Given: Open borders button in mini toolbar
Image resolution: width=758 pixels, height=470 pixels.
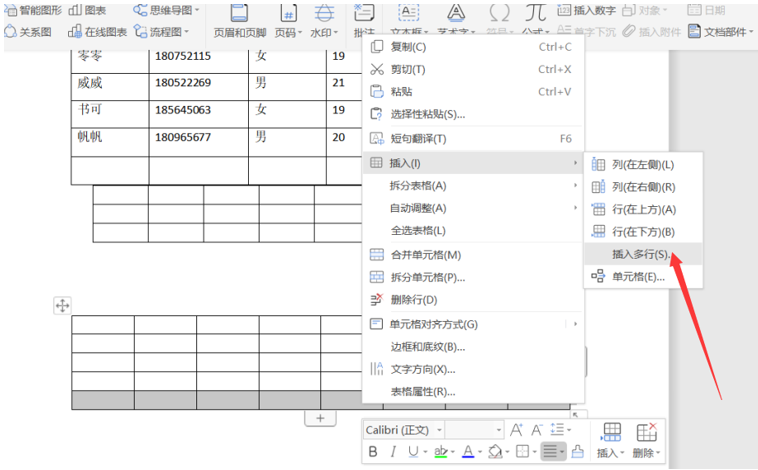Looking at the screenshot, I should point(523,452).
